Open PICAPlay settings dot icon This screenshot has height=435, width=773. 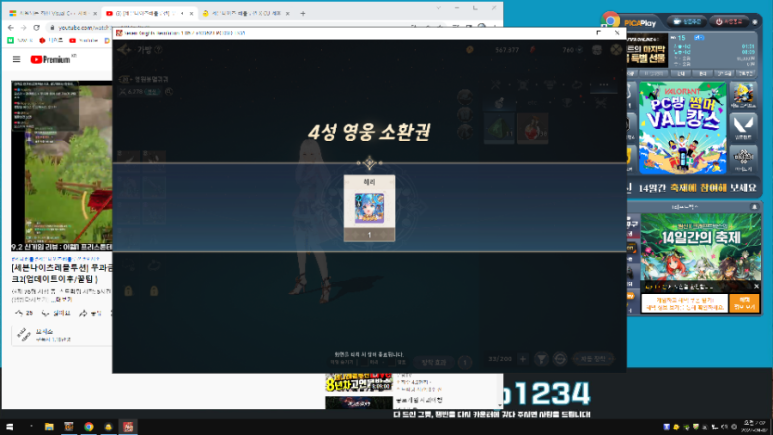pos(755,22)
